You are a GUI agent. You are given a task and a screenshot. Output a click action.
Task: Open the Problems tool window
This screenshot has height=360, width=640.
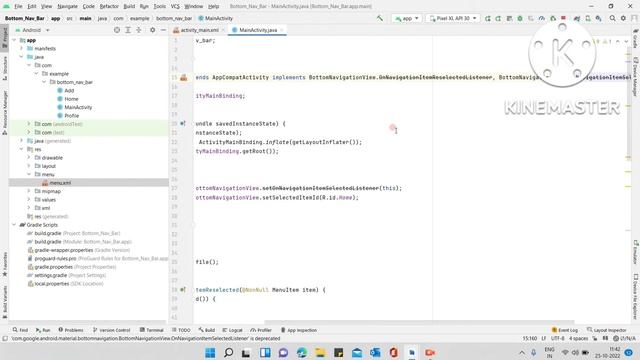coord(71,330)
